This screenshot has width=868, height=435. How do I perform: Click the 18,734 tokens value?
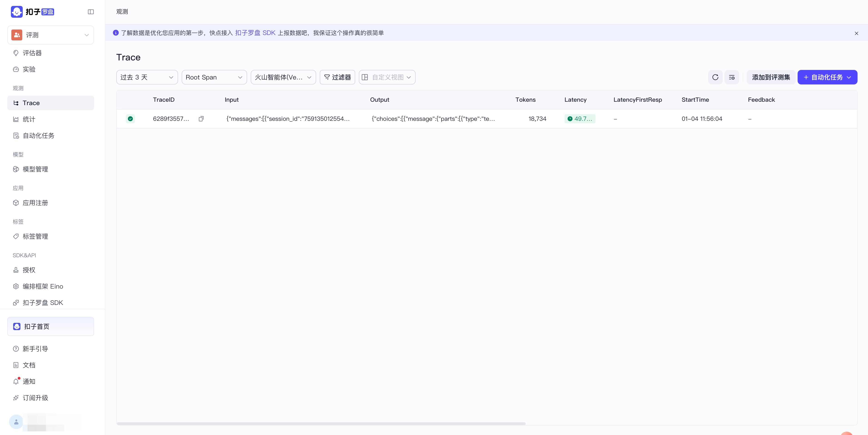[x=537, y=119]
